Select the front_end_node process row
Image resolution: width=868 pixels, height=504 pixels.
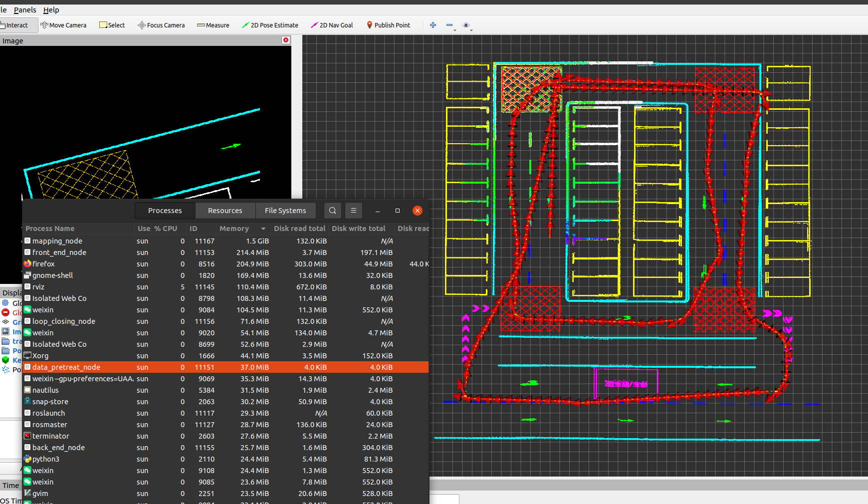click(225, 252)
